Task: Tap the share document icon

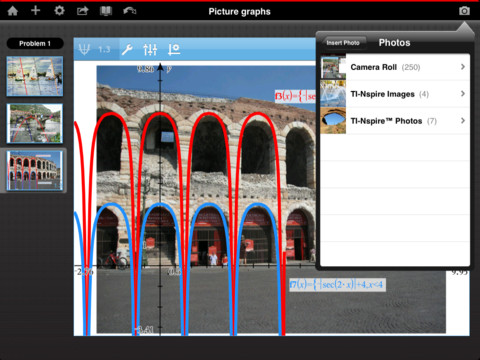Action: (x=83, y=11)
